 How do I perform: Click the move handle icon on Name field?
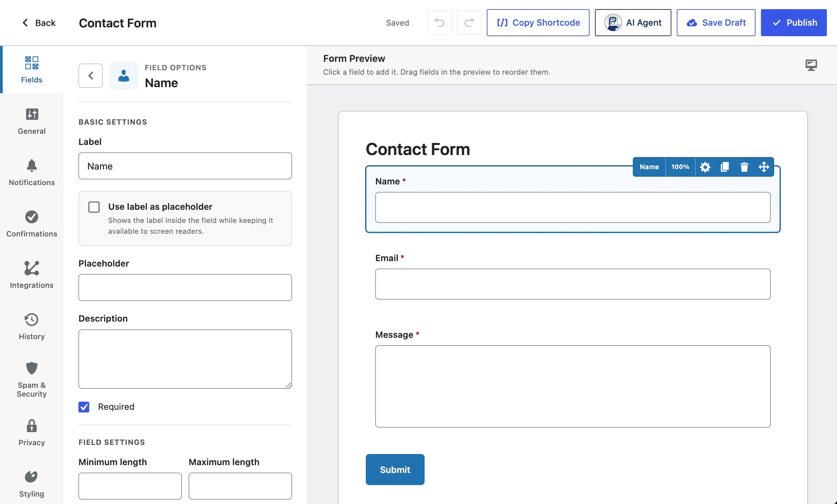coord(764,167)
